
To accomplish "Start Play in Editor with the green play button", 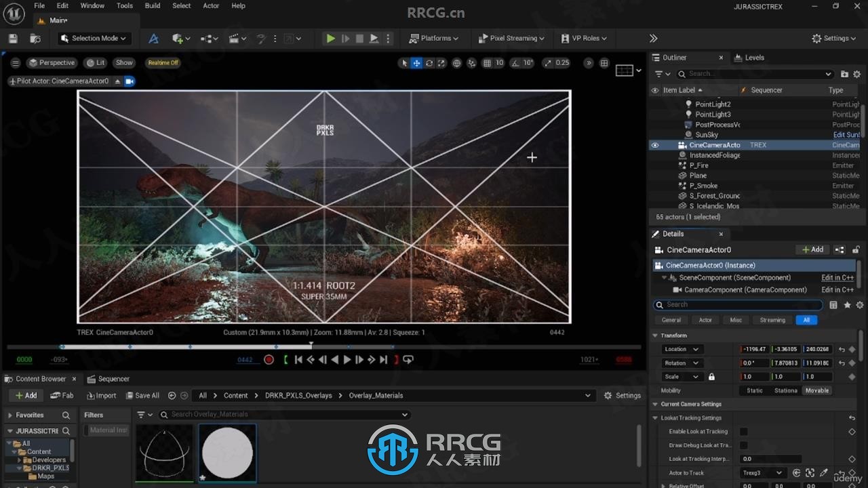I will 330,39.
